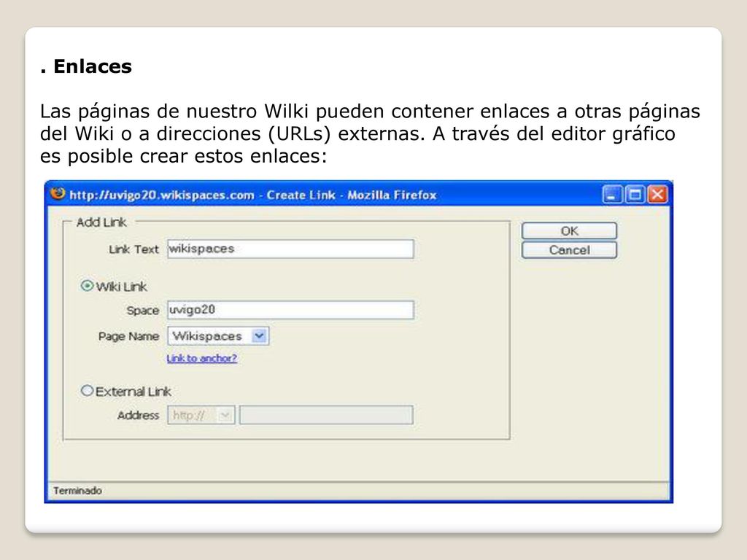Select the Wiki Link radio button
The image size is (747, 560).
pyautogui.click(x=87, y=286)
